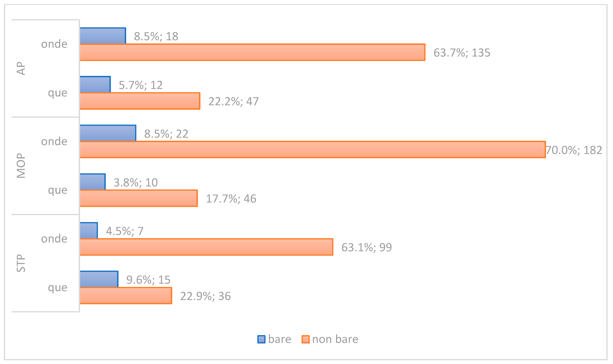The width and height of the screenshot is (613, 364).
Task: Click the orange bar labeled 22.2%; 47
Action: 140,101
